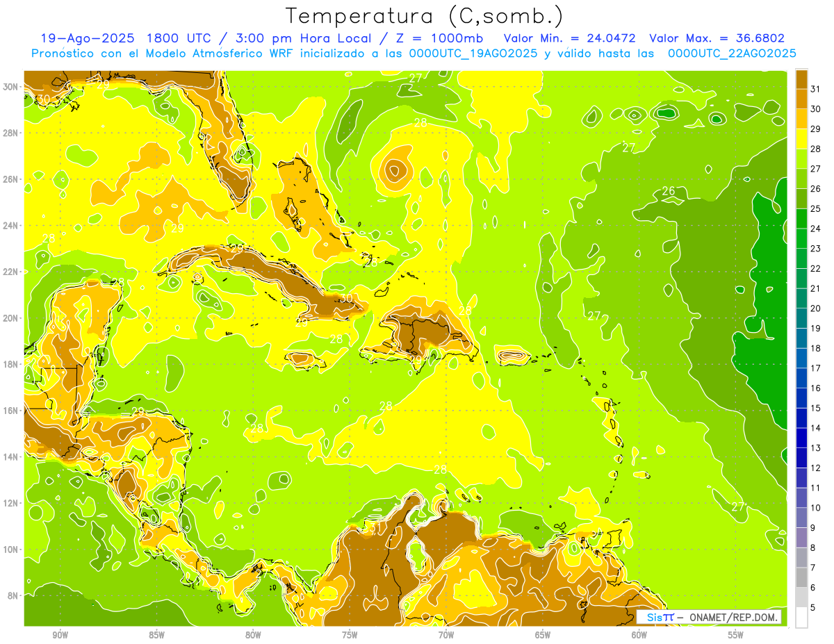Image resolution: width=834 pixels, height=644 pixels.
Task: Click the teal swatch between 19 and 20
Action: [801, 318]
